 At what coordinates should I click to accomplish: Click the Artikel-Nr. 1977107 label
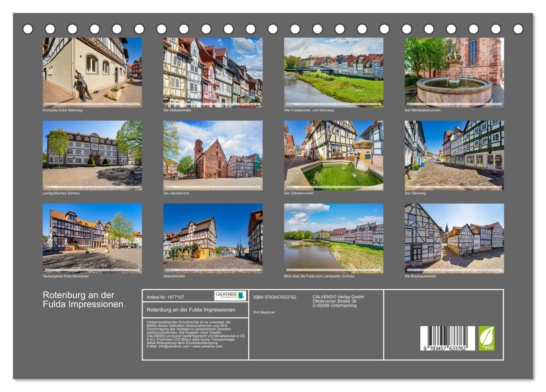(x=166, y=297)
